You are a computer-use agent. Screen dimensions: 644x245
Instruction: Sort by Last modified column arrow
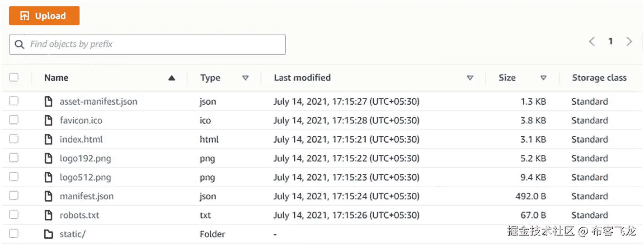coord(470,78)
